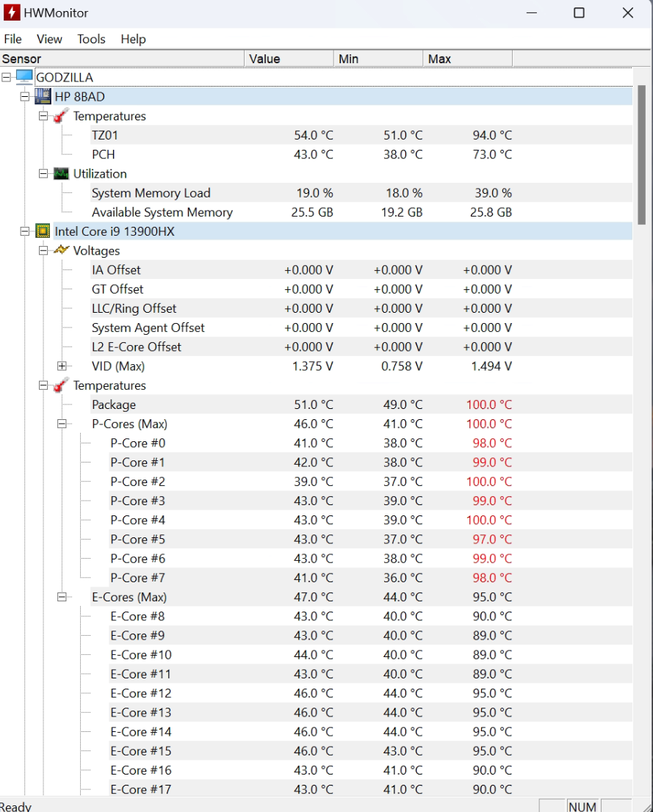Select the LLC/Ring Offset row
Viewport: 653px width, 812px height.
[361, 308]
